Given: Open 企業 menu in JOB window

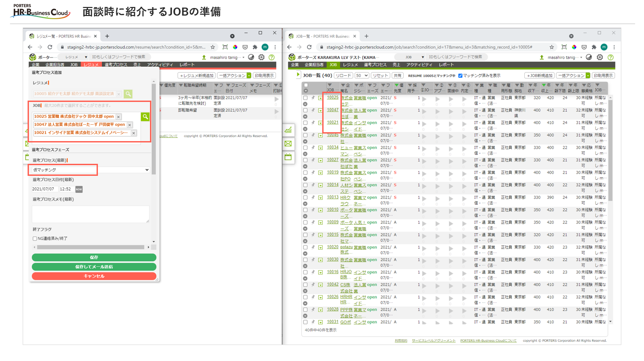Looking at the screenshot, I should [x=295, y=65].
